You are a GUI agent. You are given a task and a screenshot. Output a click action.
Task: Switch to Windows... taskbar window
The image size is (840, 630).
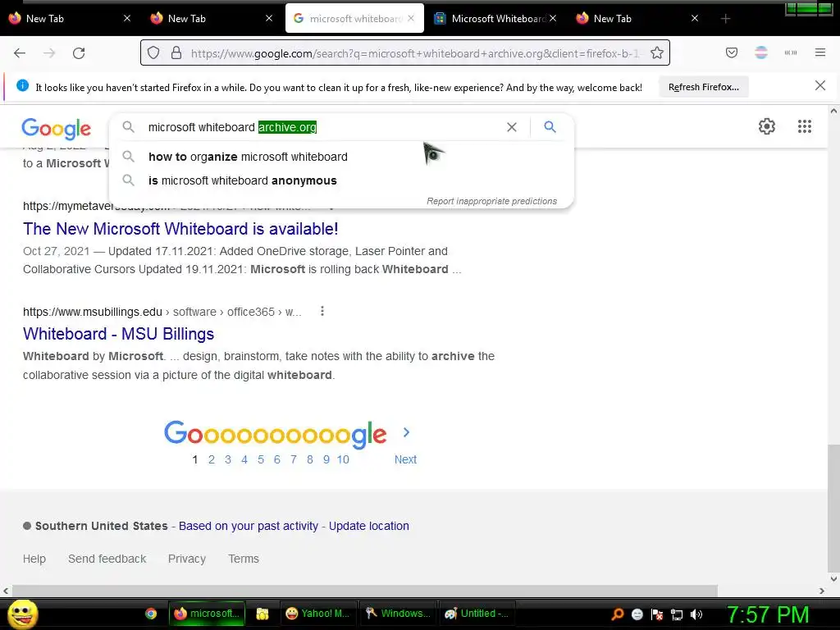click(x=398, y=614)
